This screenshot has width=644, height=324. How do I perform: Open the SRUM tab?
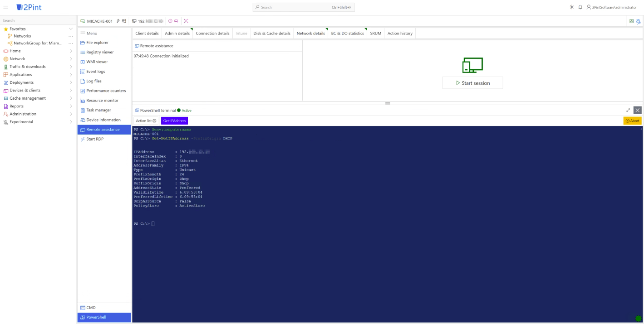[376, 33]
